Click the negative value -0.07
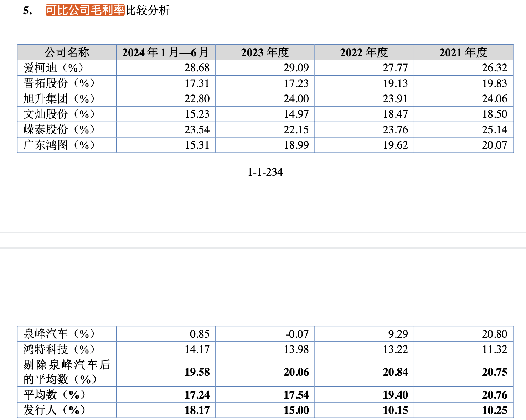 click(x=296, y=334)
